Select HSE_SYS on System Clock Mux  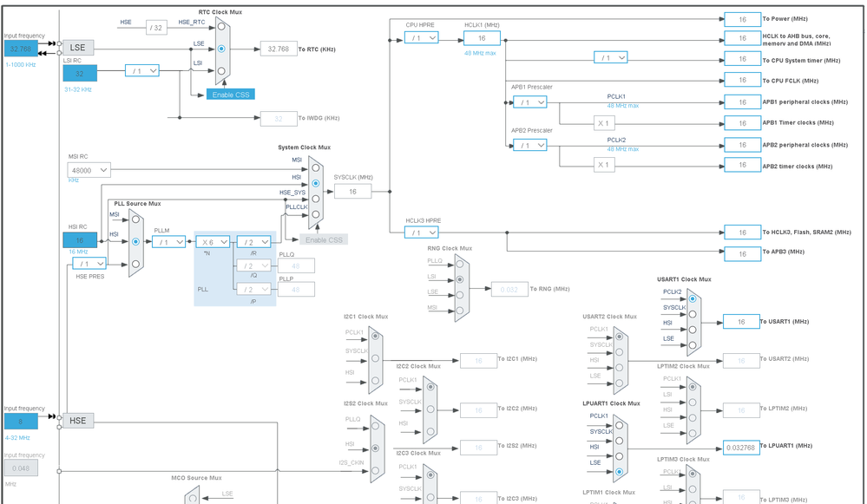point(315,199)
